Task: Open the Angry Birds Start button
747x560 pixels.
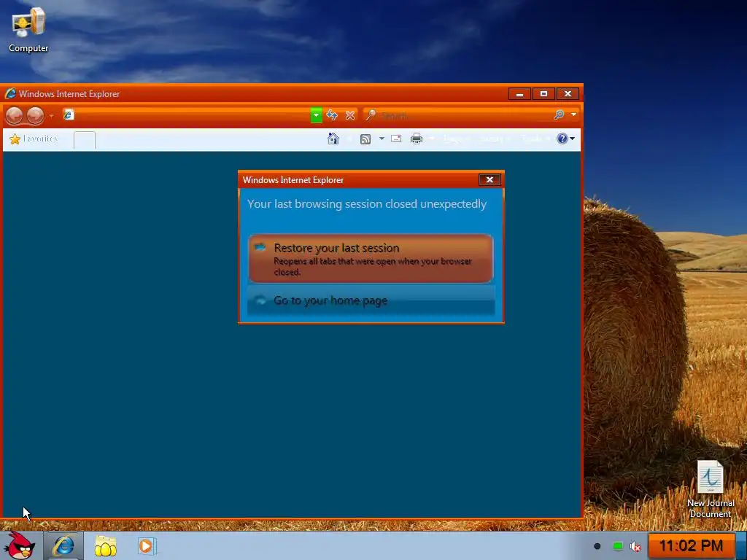Action: point(20,545)
